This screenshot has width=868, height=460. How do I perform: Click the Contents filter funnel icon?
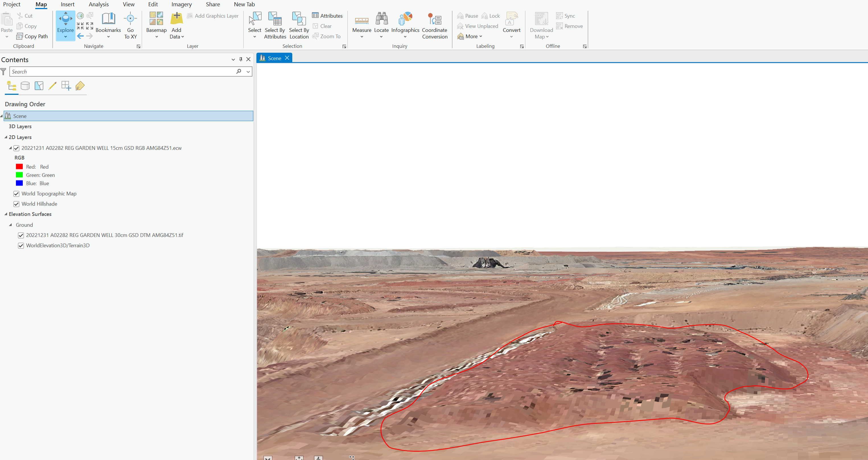(3, 71)
